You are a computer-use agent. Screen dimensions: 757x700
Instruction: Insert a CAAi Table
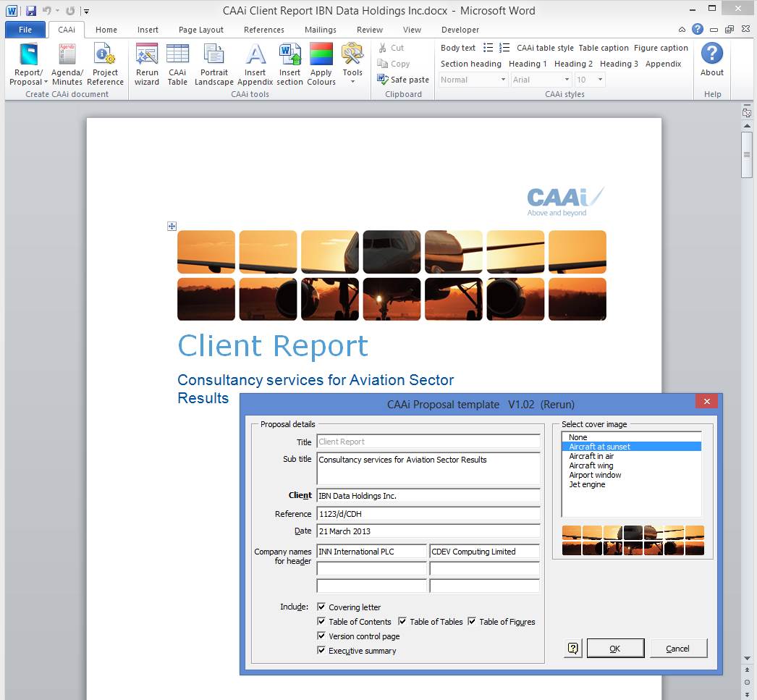177,64
